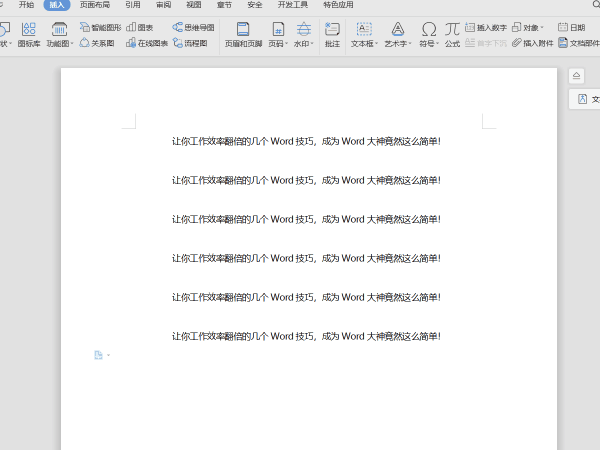Viewport: 600px width, 450px height.
Task: Insert a 流程图 flowchart
Action: pyautogui.click(x=190, y=43)
